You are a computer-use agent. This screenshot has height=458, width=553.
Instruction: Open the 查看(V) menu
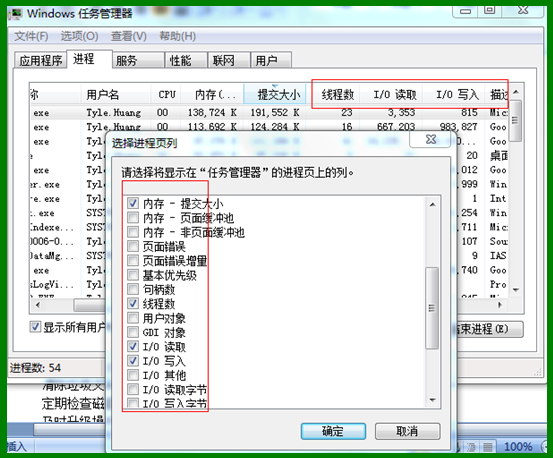[x=128, y=36]
